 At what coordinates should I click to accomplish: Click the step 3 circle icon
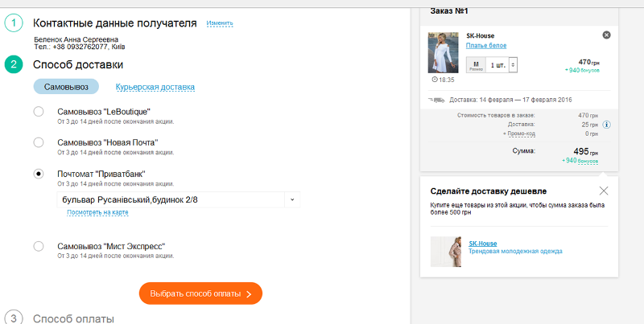[14, 318]
